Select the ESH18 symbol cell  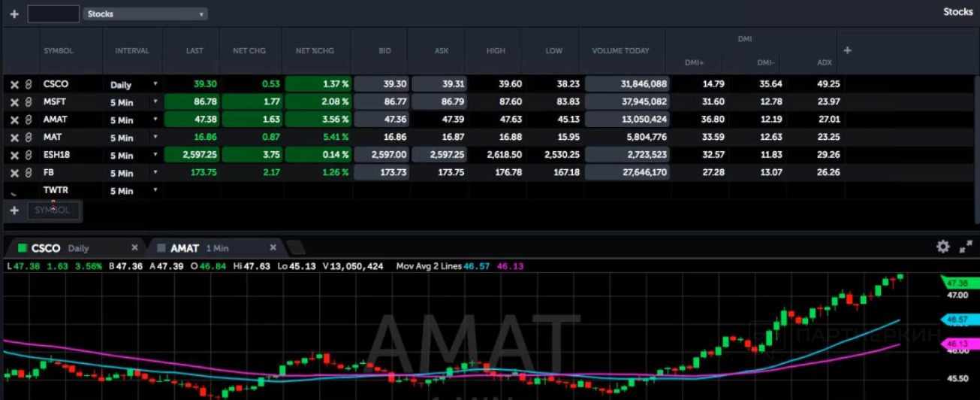(58, 155)
